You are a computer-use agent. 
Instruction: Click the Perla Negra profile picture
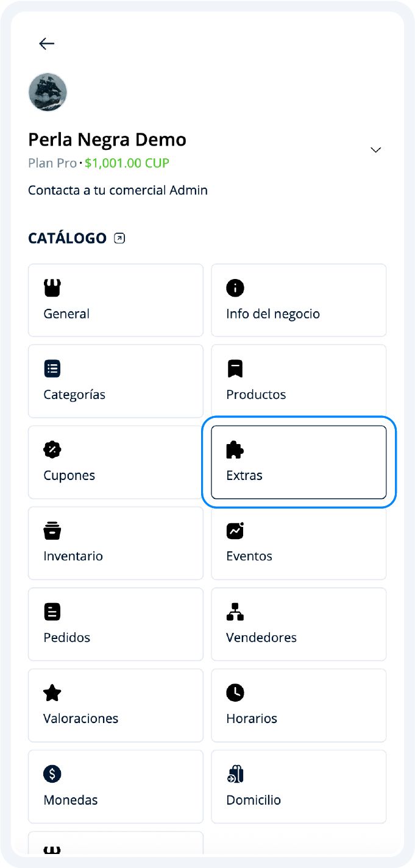tap(48, 92)
